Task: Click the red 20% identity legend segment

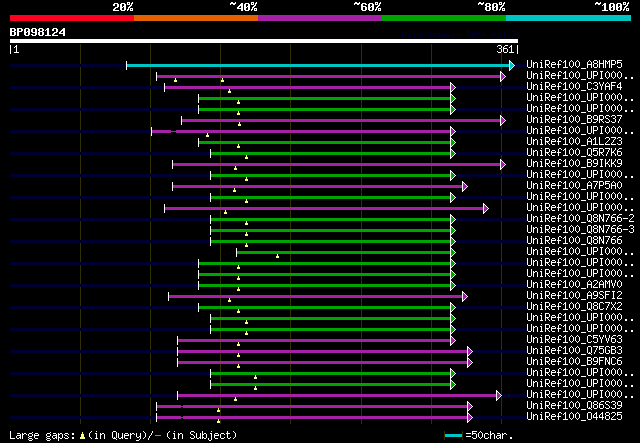Action: 72,18
